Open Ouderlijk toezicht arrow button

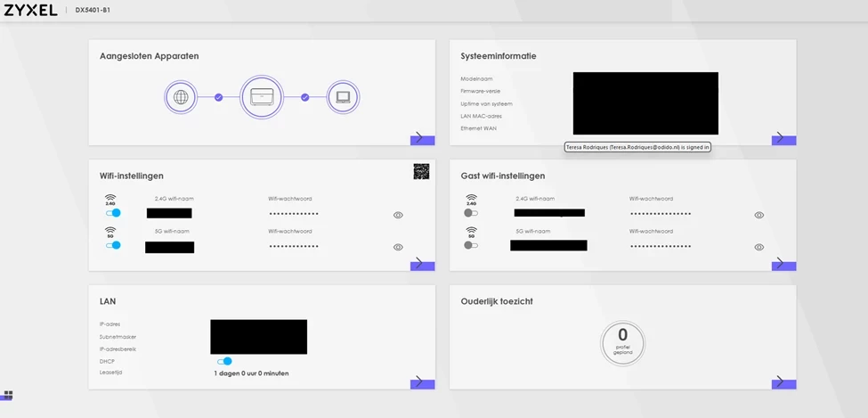tap(783, 382)
